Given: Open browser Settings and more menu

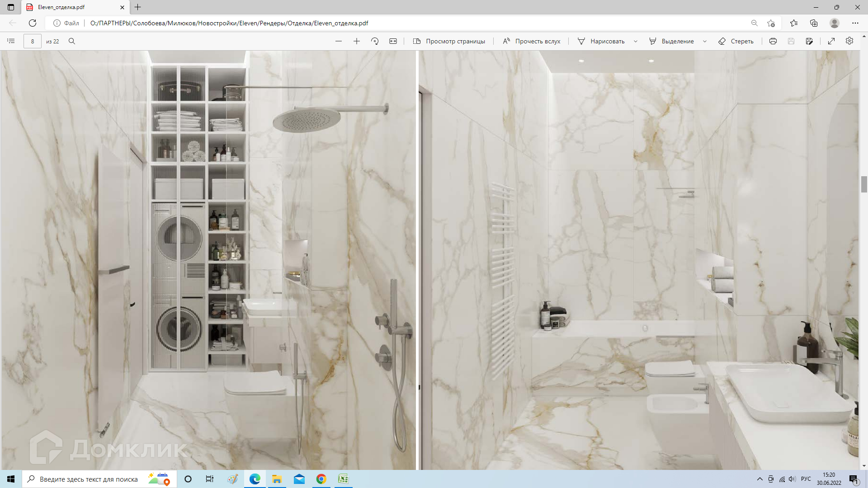Looking at the screenshot, I should point(855,23).
